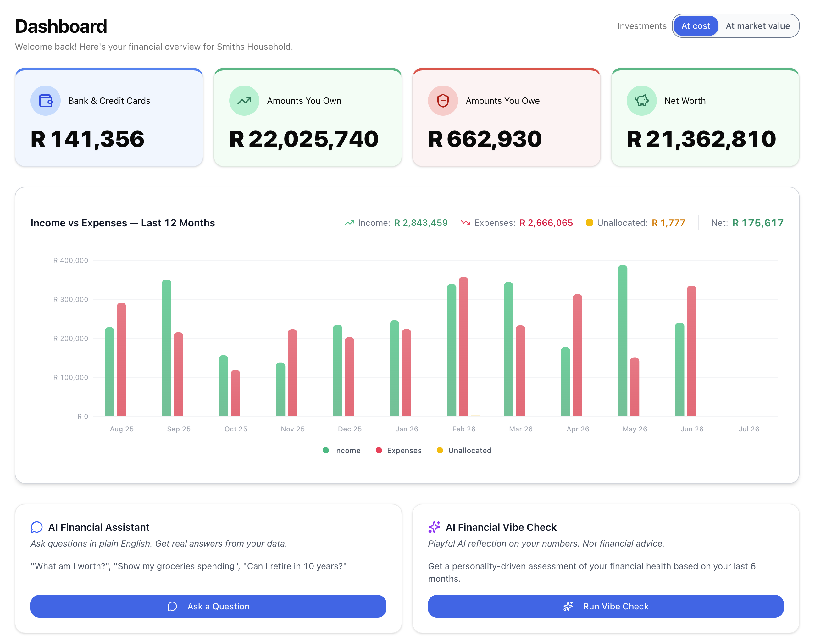Click the red expenses trend arrow in chart header
This screenshot has height=644, width=815.
tap(466, 223)
